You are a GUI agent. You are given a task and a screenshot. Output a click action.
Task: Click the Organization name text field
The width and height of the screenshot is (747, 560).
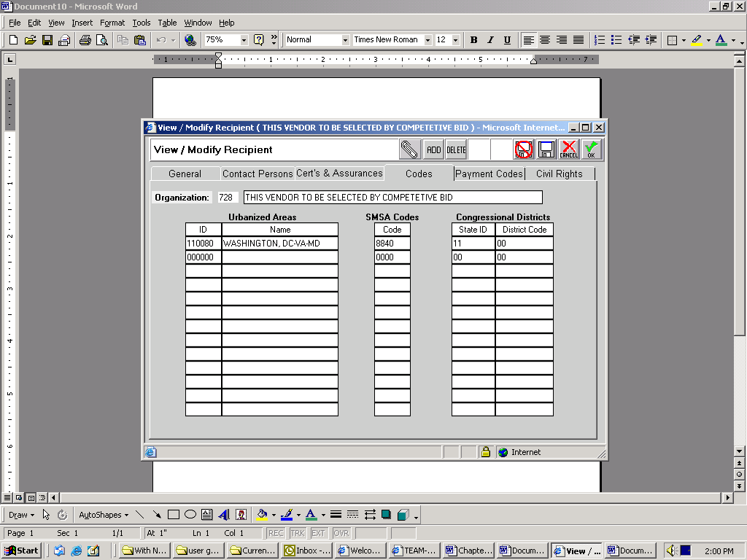[392, 198]
